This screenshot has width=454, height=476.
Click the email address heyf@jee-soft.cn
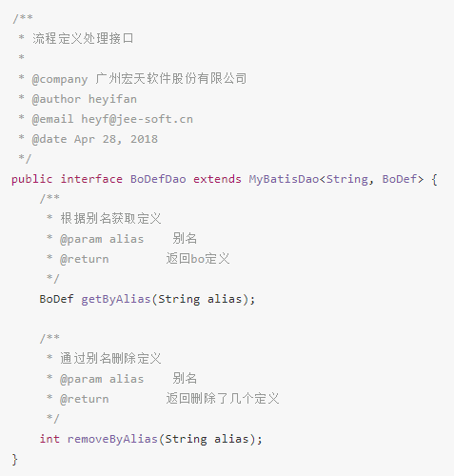(137, 119)
